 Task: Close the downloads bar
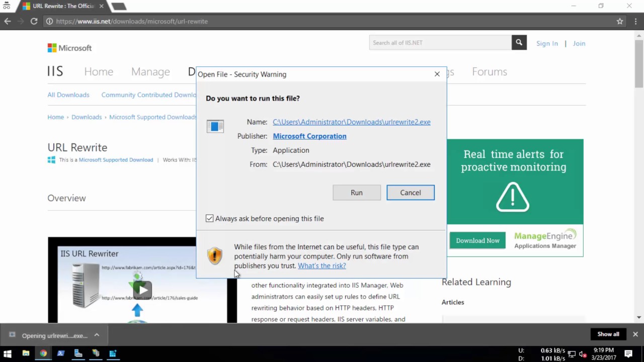click(x=635, y=334)
